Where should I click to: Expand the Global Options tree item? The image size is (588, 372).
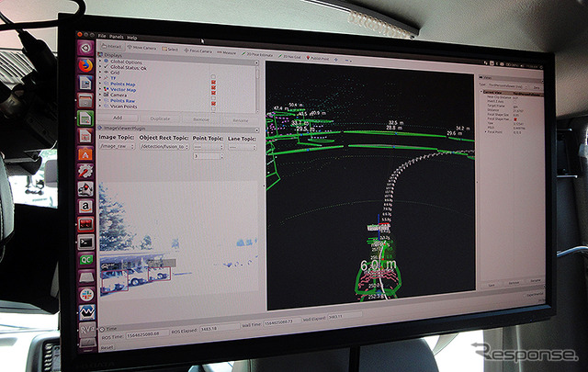pos(100,61)
